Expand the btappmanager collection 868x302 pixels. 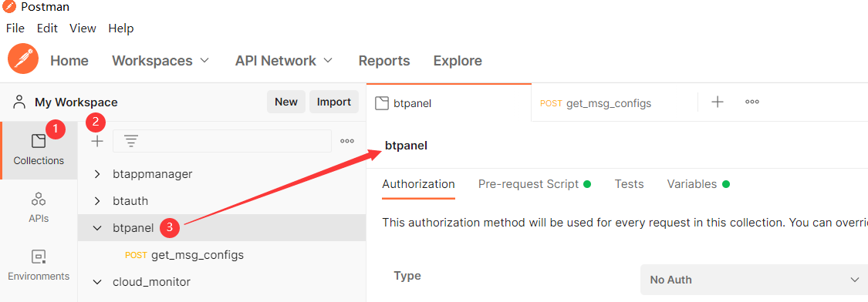click(97, 174)
